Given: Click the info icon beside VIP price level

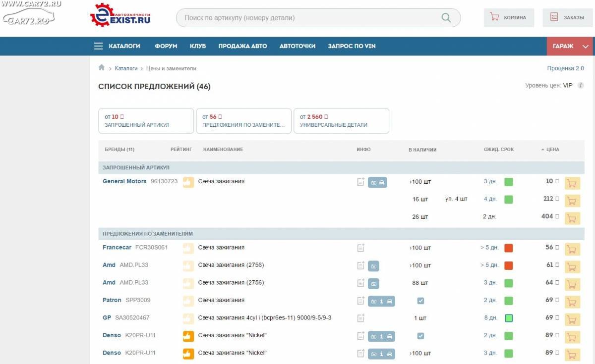Looking at the screenshot, I should click(x=580, y=86).
